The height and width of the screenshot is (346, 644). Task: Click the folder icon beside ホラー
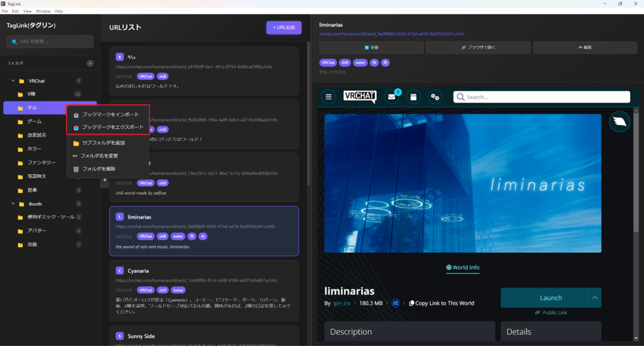point(20,149)
